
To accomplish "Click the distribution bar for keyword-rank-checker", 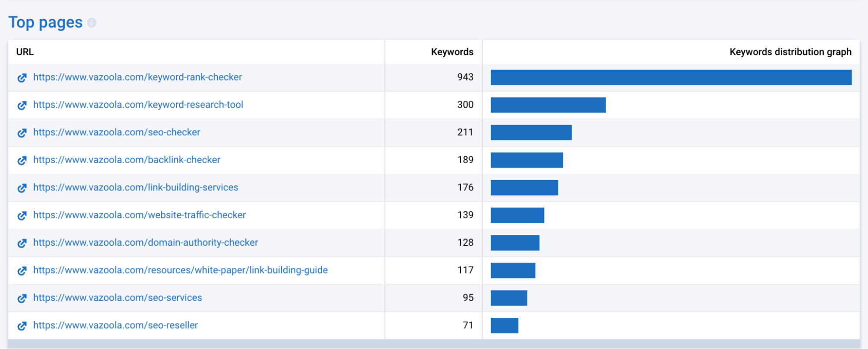I will [671, 77].
